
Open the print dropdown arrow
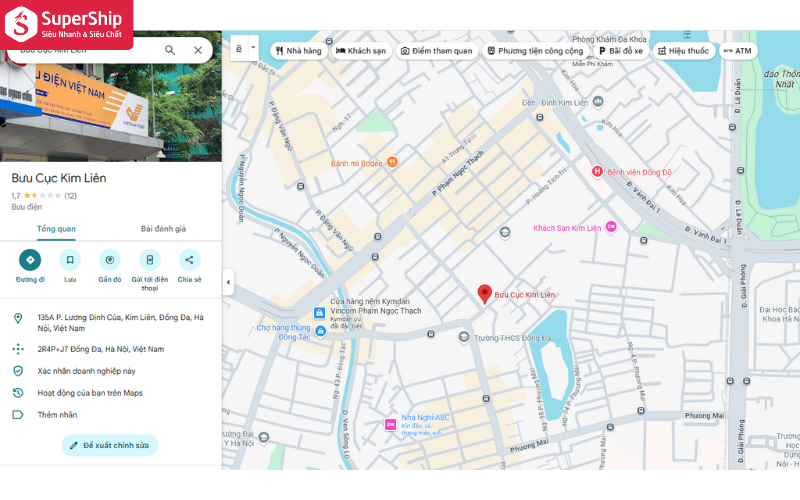click(253, 48)
